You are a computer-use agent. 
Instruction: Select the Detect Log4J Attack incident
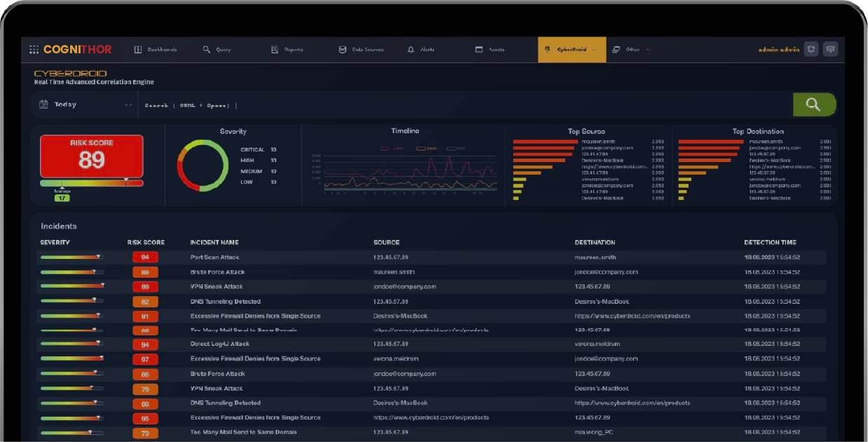coord(220,344)
